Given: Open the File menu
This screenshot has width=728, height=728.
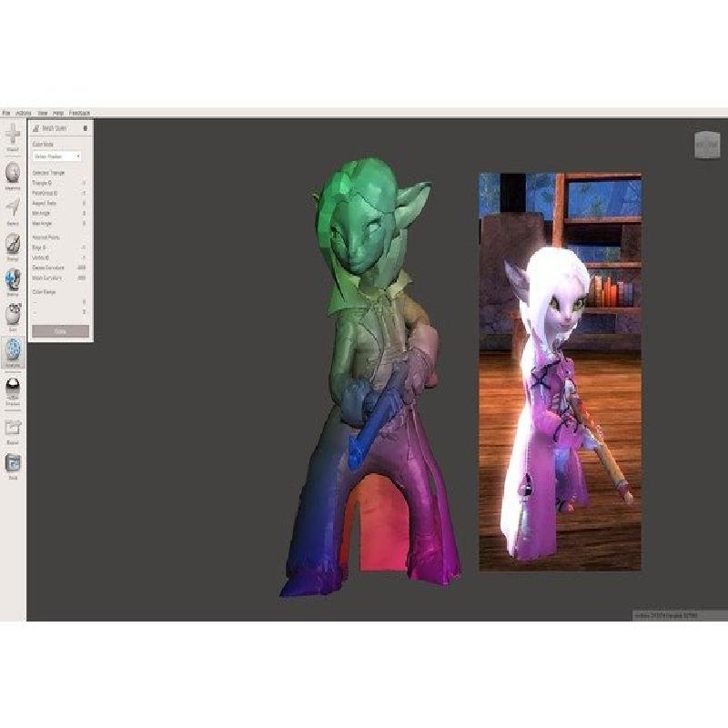Looking at the screenshot, I should pos(6,113).
